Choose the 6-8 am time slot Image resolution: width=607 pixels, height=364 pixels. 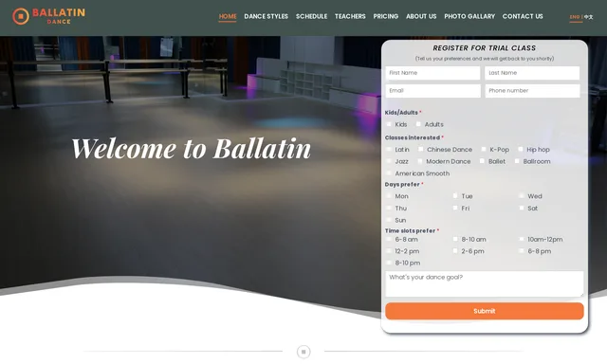pos(389,240)
